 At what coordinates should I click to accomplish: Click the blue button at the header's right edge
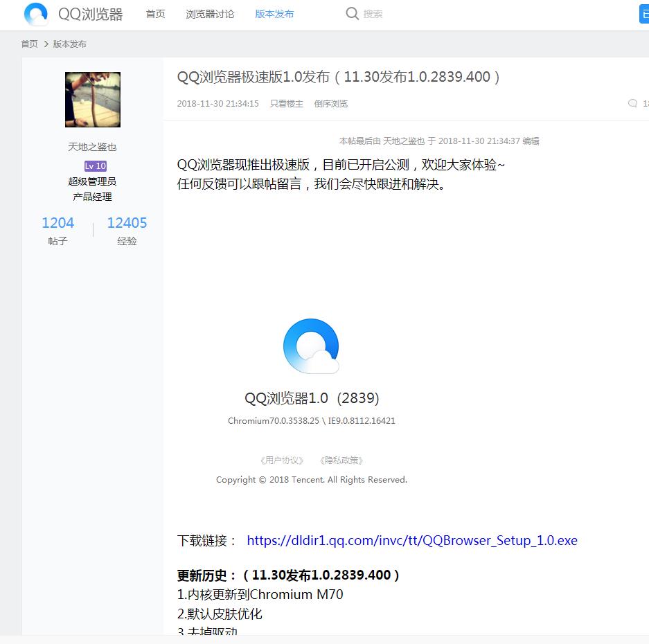(644, 14)
